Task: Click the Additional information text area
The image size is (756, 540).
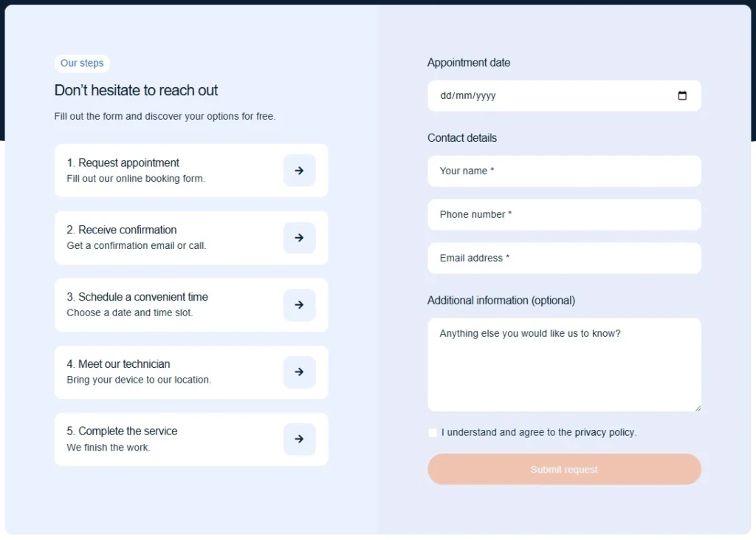Action: coord(564,365)
